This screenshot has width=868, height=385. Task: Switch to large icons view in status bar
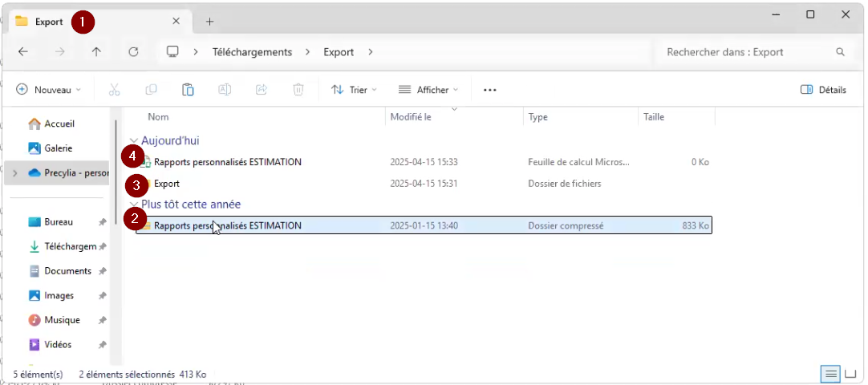point(850,374)
